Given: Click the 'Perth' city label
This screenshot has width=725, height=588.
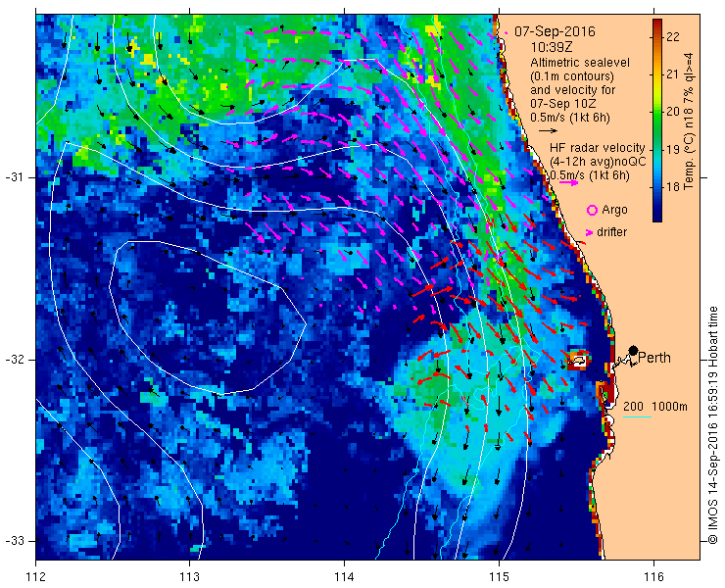Looking at the screenshot, I should 654,358.
